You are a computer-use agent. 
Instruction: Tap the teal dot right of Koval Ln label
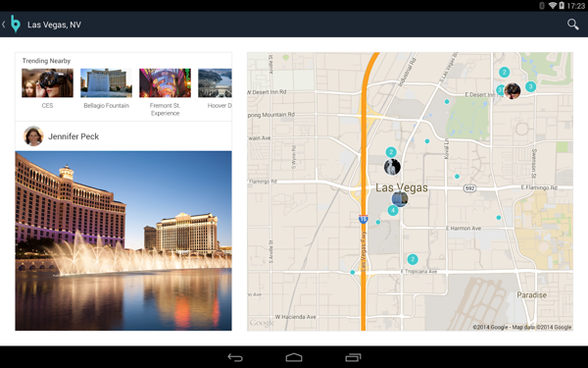(x=457, y=176)
